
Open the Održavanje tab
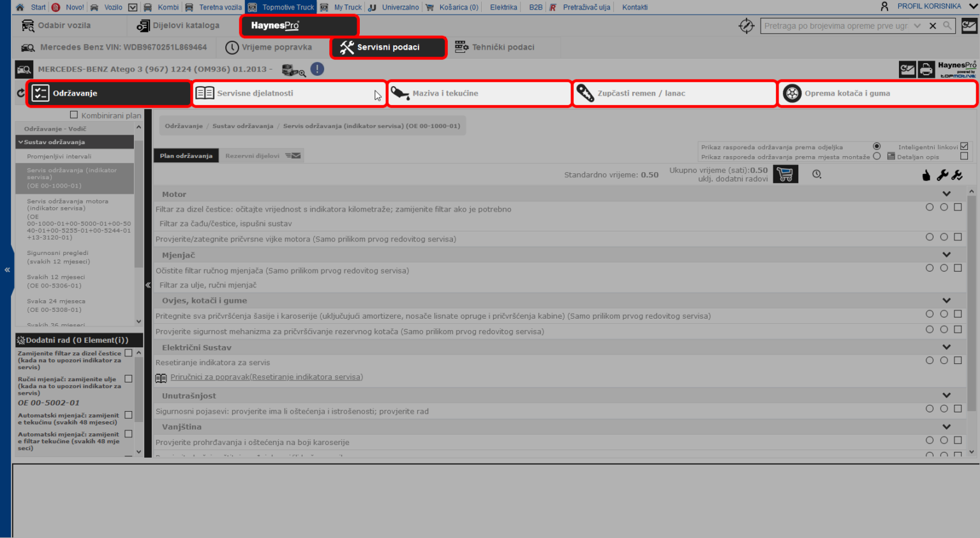click(x=109, y=93)
